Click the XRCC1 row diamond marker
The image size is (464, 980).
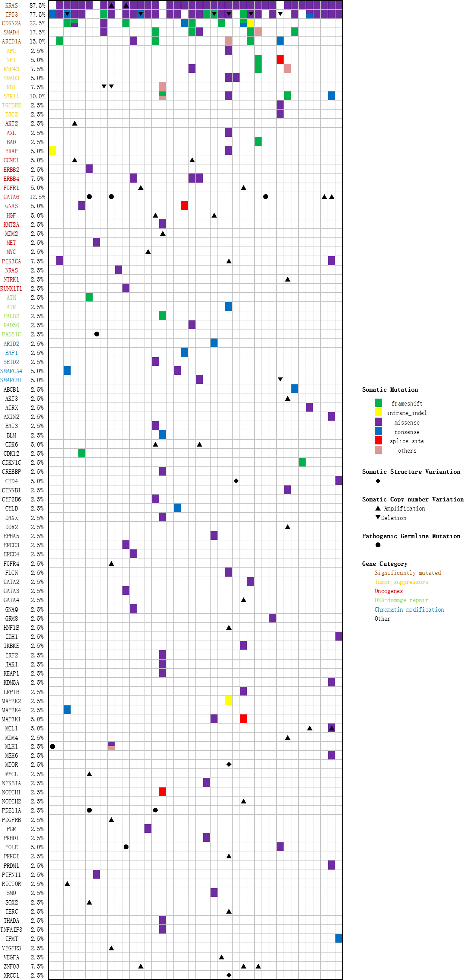[229, 975]
